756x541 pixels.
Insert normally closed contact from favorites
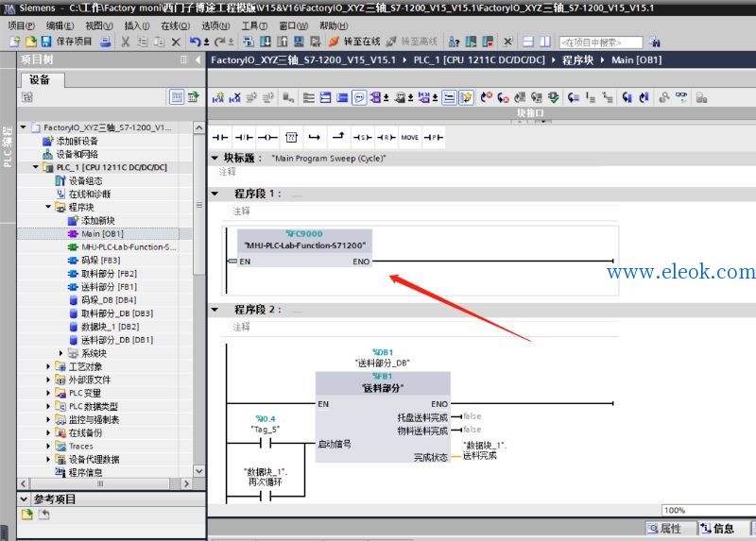pyautogui.click(x=244, y=137)
